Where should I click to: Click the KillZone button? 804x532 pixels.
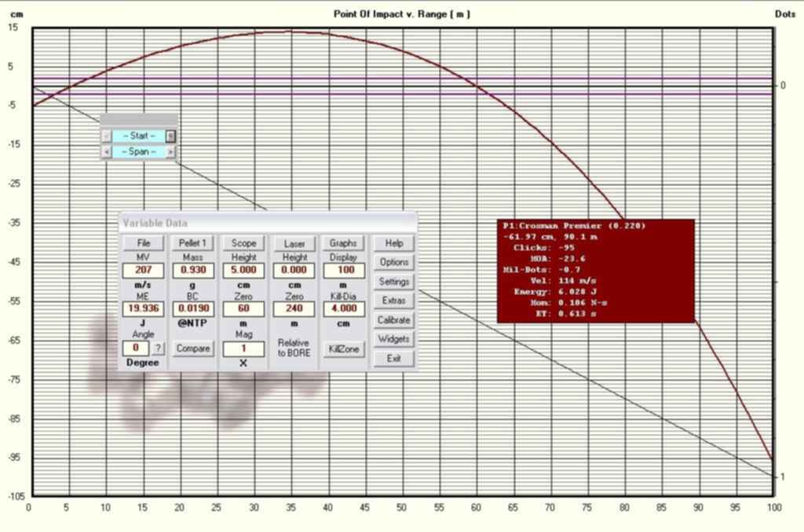[x=343, y=348]
